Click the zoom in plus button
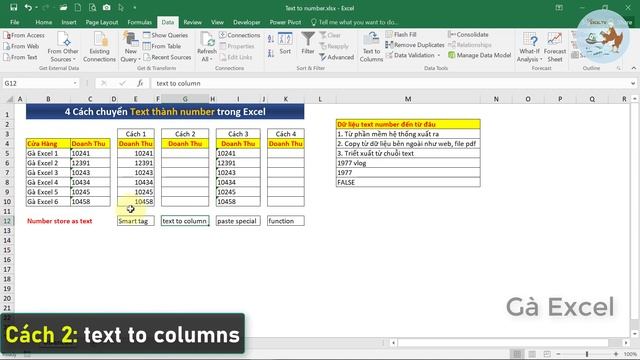The width and height of the screenshot is (640, 360). [616, 354]
